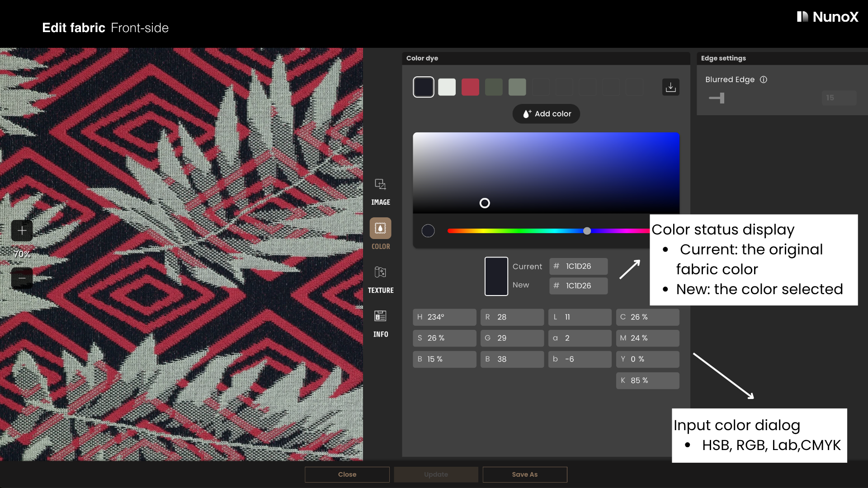868x488 pixels.
Task: Click the K black field 85 %
Action: [648, 381]
